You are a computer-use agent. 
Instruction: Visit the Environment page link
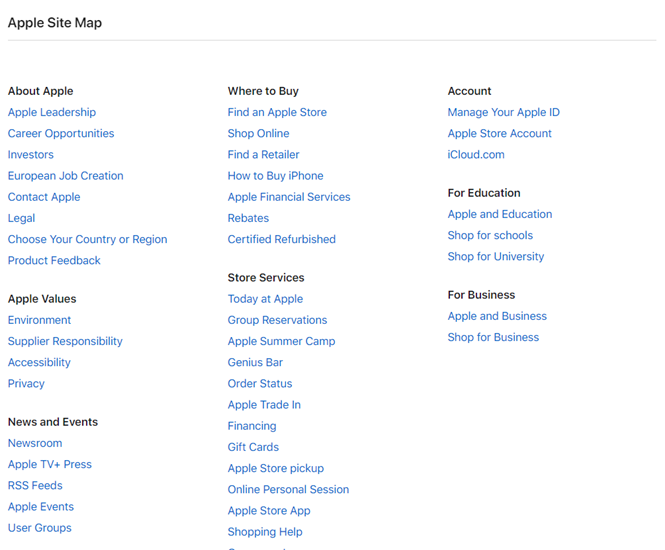click(x=39, y=320)
